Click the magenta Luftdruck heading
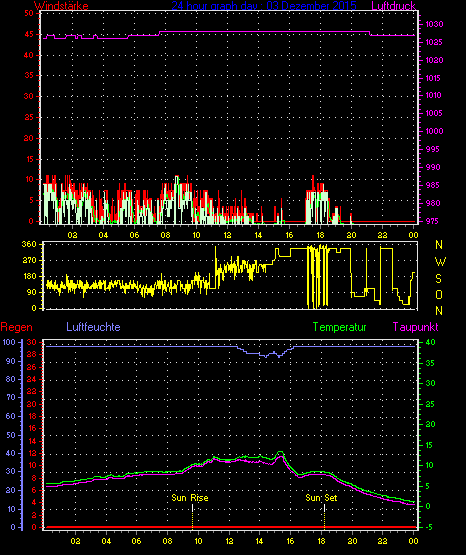Image resolution: width=466 pixels, height=555 pixels. click(393, 5)
